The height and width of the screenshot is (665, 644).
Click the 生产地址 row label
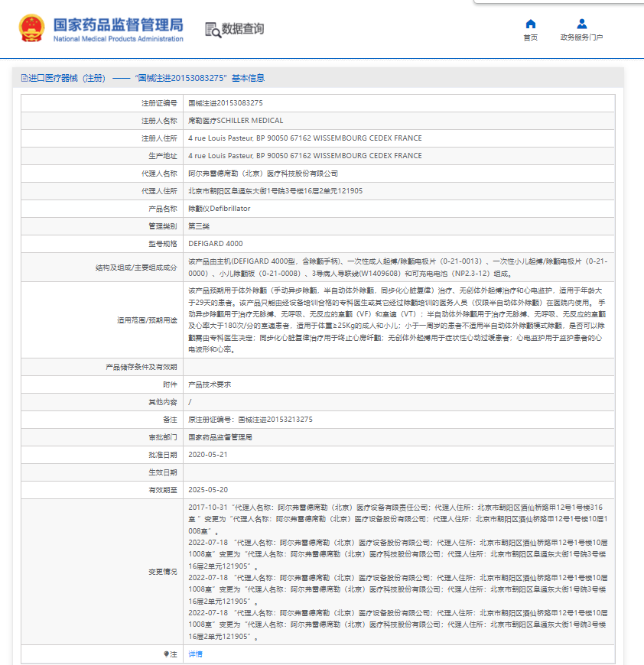162,156
